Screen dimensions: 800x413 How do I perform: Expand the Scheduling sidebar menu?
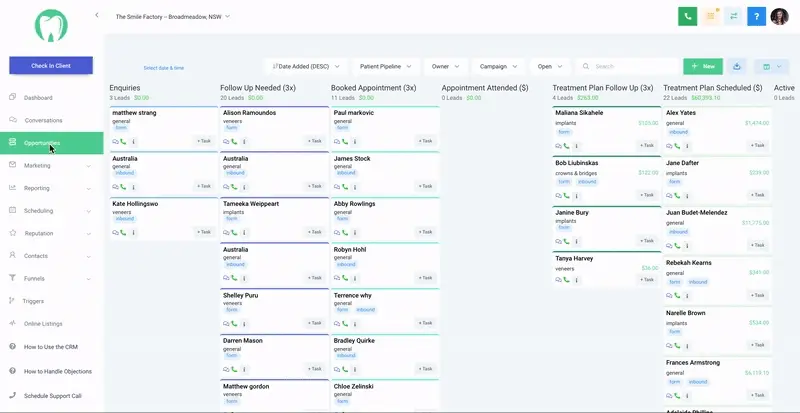click(51, 210)
